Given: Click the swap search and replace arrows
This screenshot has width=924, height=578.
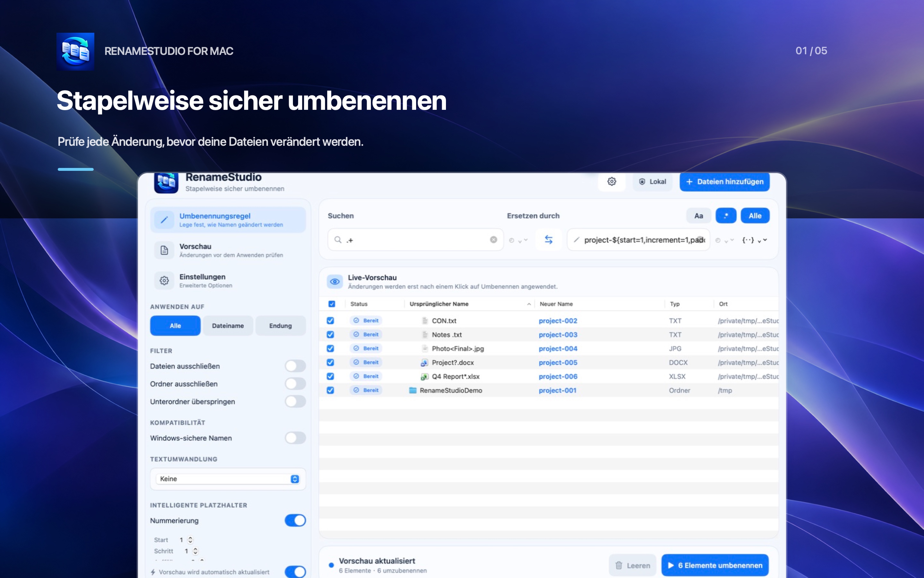Looking at the screenshot, I should [x=548, y=240].
